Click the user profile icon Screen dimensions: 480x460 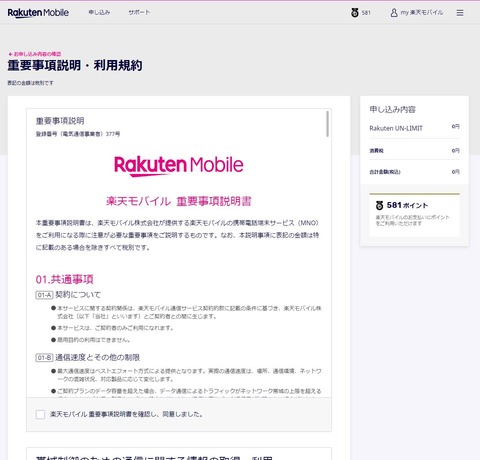(394, 13)
